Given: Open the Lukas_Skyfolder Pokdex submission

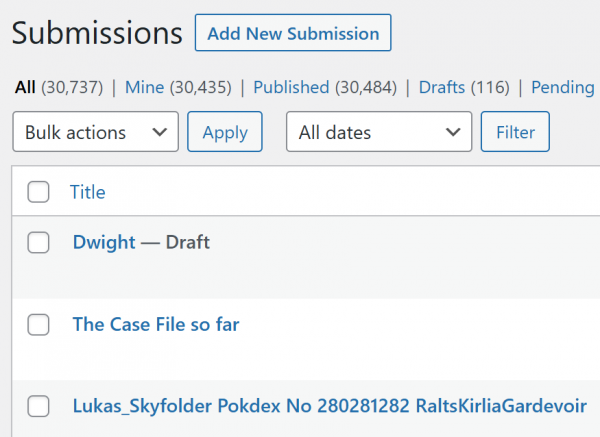Looking at the screenshot, I should click(329, 406).
